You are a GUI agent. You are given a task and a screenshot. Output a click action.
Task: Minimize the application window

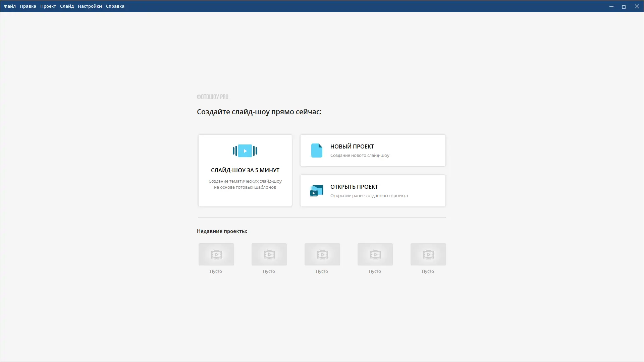[x=611, y=6]
